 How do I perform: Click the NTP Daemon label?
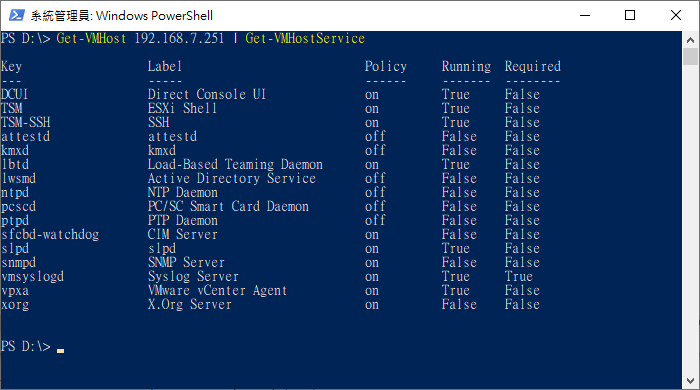coord(183,192)
